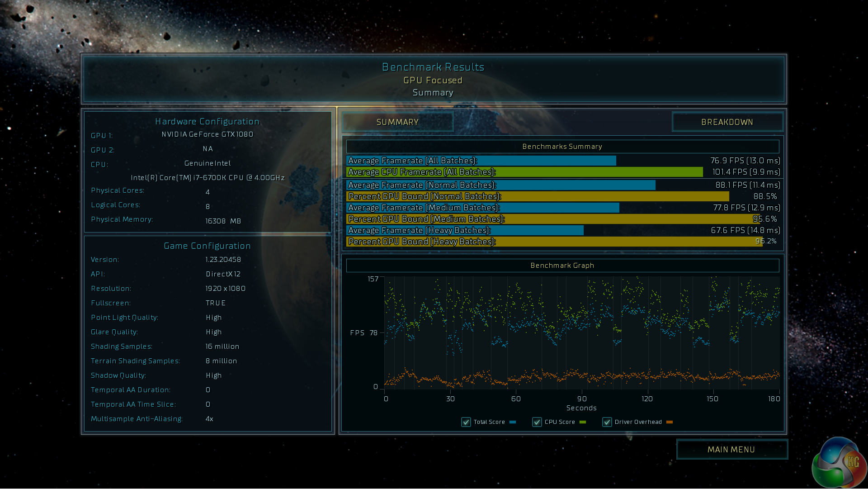868x489 pixels.
Task: Select the SUMMARY tab
Action: pyautogui.click(x=397, y=122)
